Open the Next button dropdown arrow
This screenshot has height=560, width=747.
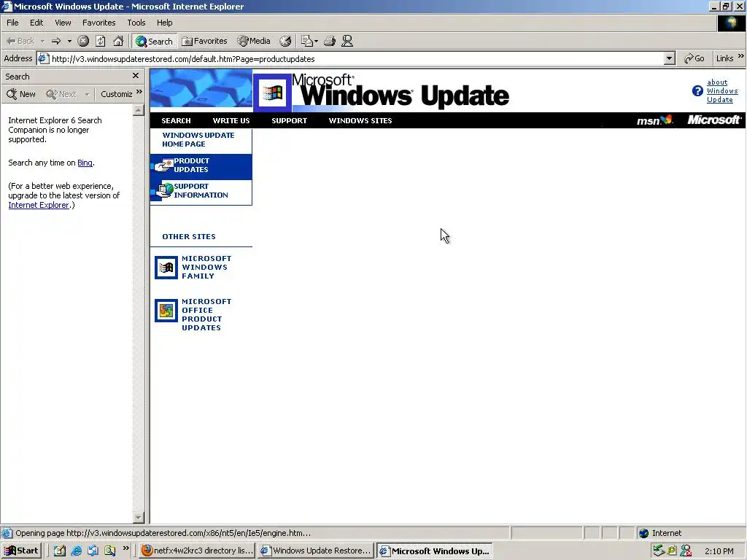[x=87, y=94]
